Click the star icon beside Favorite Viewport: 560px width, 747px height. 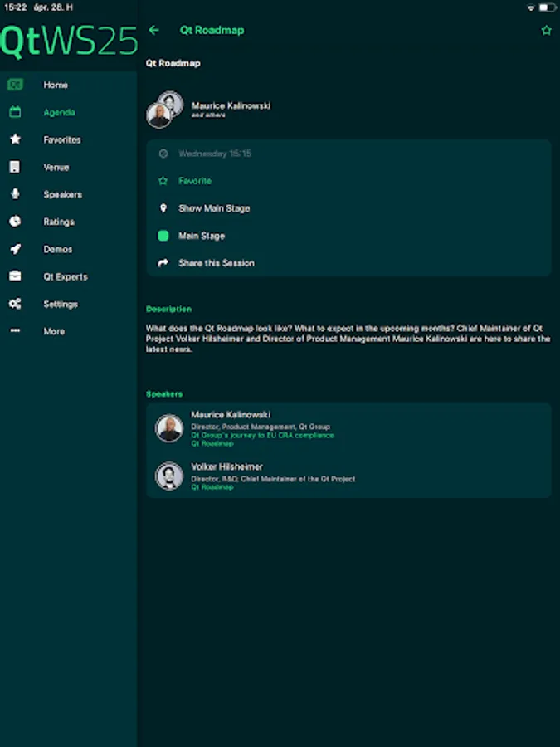(163, 181)
